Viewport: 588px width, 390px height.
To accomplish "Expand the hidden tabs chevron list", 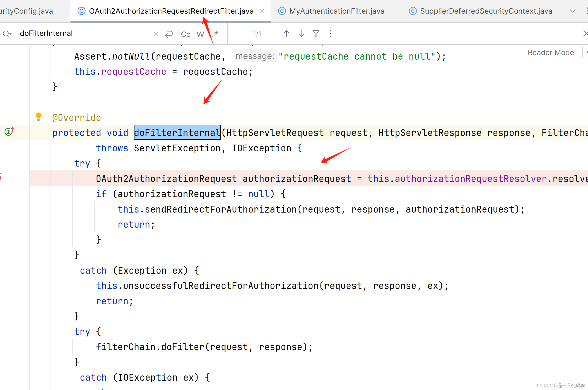I will coord(573,11).
